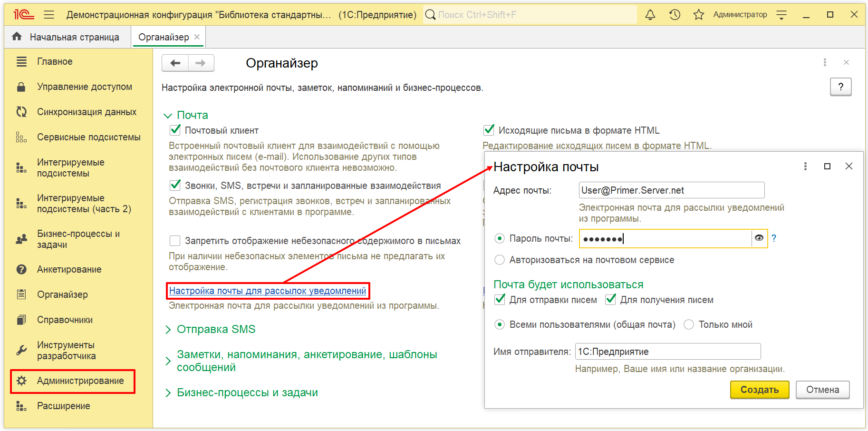The height and width of the screenshot is (431, 868).
Task: Click the sync icon for Синхронизация данных
Action: click(x=21, y=112)
